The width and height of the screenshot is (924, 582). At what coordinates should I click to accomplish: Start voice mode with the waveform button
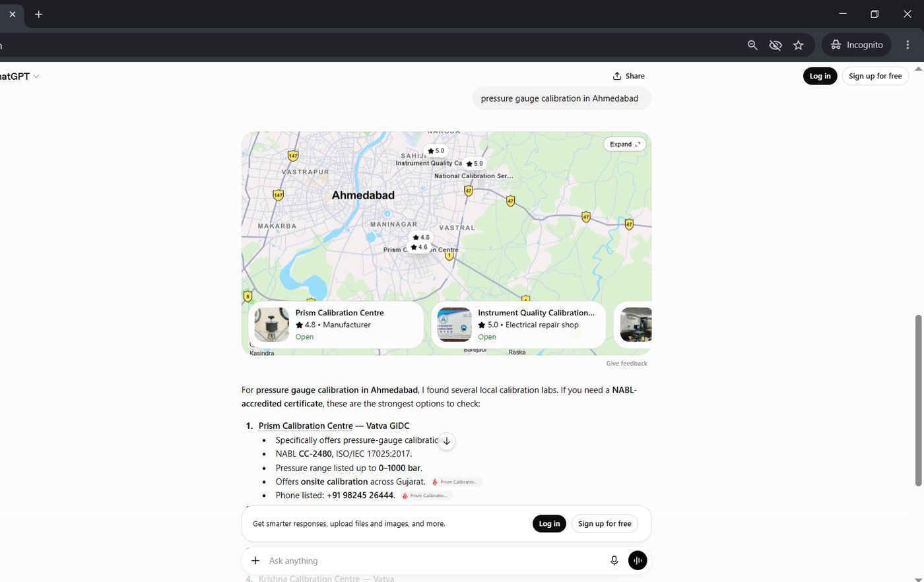(x=638, y=561)
